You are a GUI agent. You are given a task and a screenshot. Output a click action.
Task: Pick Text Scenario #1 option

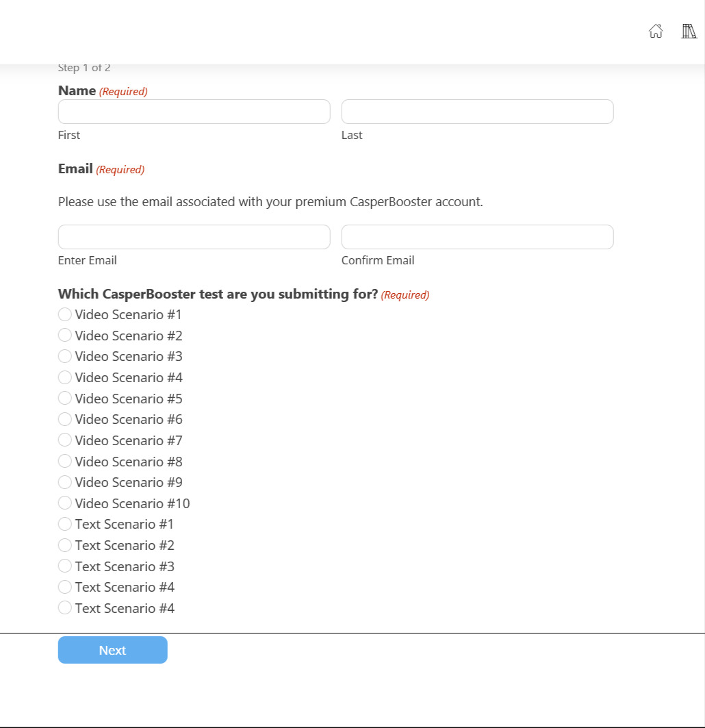[x=64, y=523]
